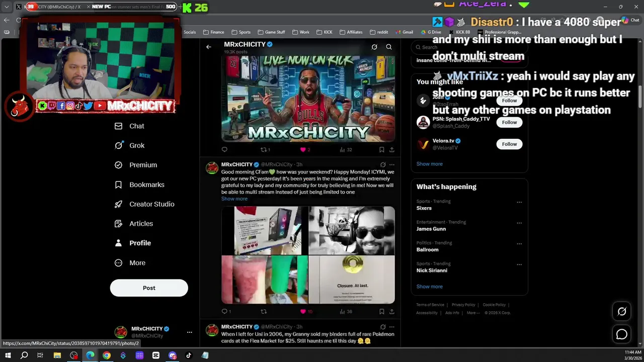644x362 pixels.
Task: Open Sixers trend more options
Action: (519, 202)
